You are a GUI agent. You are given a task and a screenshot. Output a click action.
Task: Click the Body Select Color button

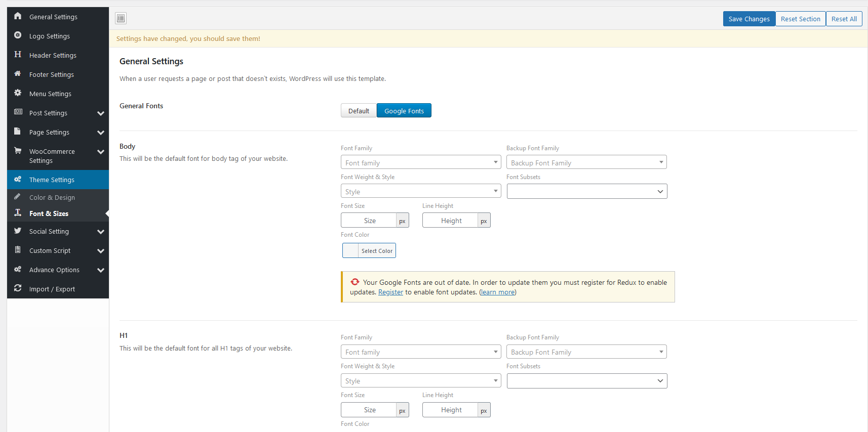(369, 250)
